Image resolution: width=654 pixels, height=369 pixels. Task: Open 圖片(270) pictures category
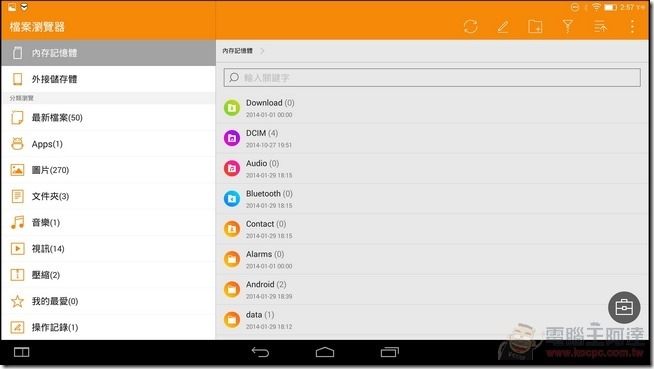click(x=108, y=170)
